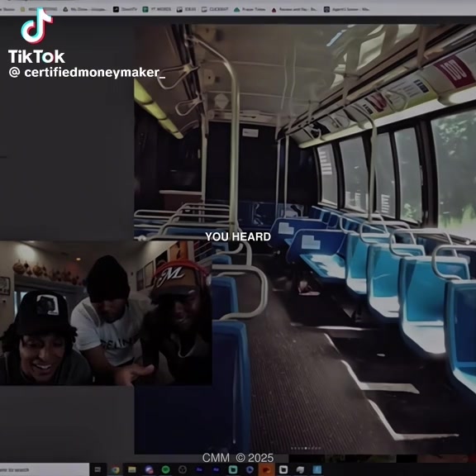Open the white square app icon in taskbar

[283, 469]
